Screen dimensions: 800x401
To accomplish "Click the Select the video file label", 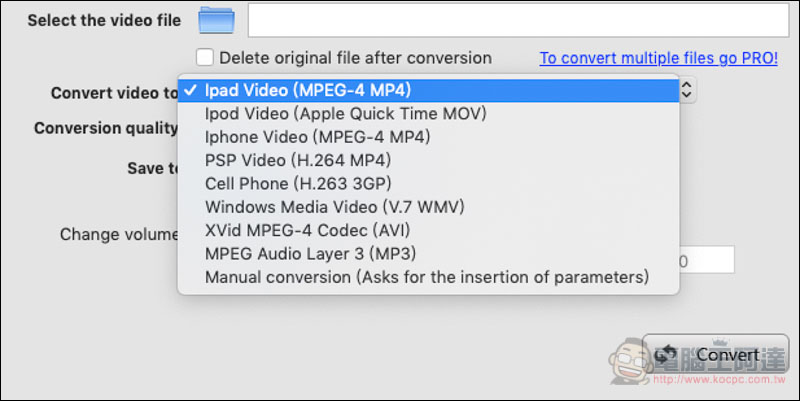I will pos(104,20).
